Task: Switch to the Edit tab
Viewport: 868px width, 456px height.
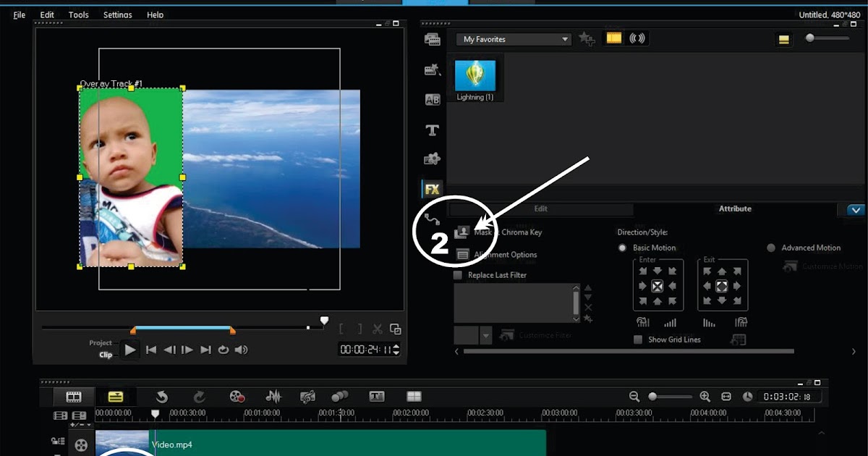Action: (540, 208)
